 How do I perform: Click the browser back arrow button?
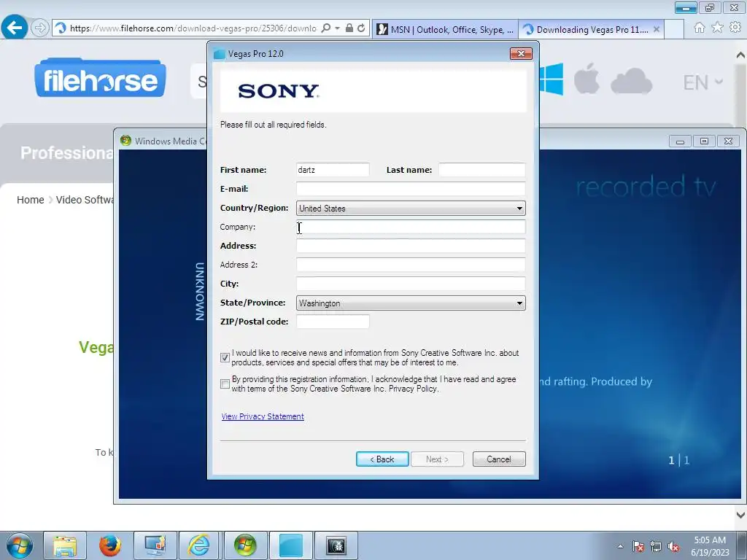15,28
